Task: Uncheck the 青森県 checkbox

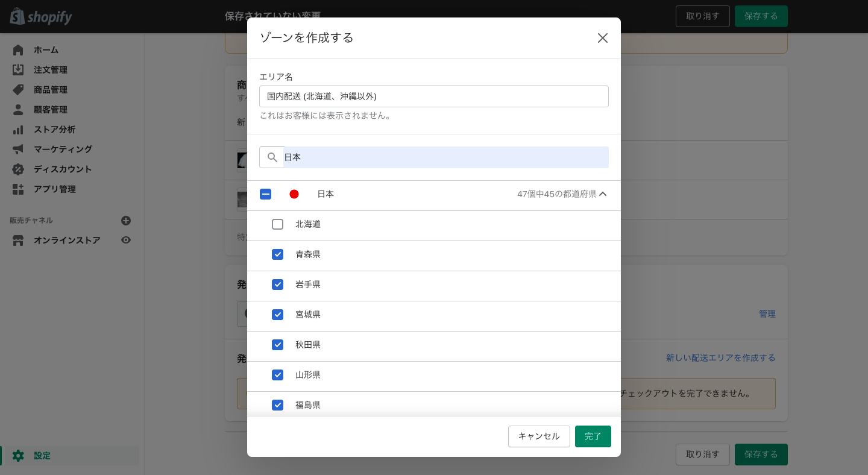Action: 277,254
